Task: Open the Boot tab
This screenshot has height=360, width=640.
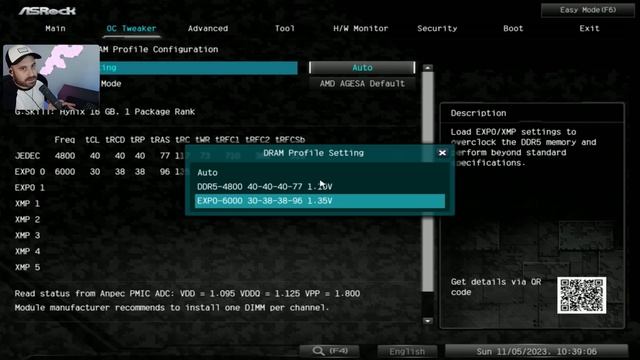Action: pos(513,28)
